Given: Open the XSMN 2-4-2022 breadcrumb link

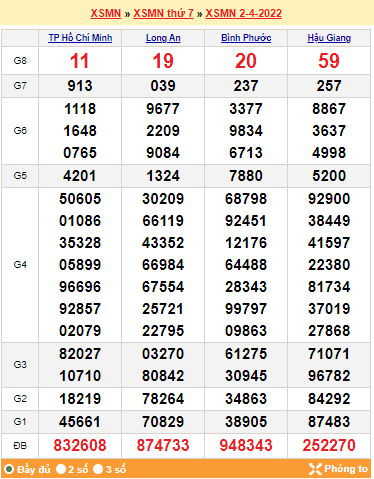Looking at the screenshot, I should tap(244, 13).
